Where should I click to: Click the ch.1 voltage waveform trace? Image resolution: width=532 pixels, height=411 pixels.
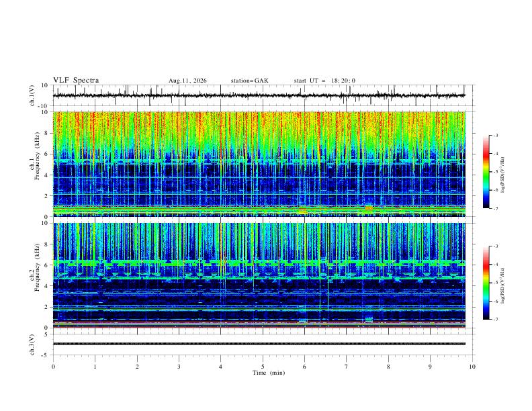coord(259,95)
